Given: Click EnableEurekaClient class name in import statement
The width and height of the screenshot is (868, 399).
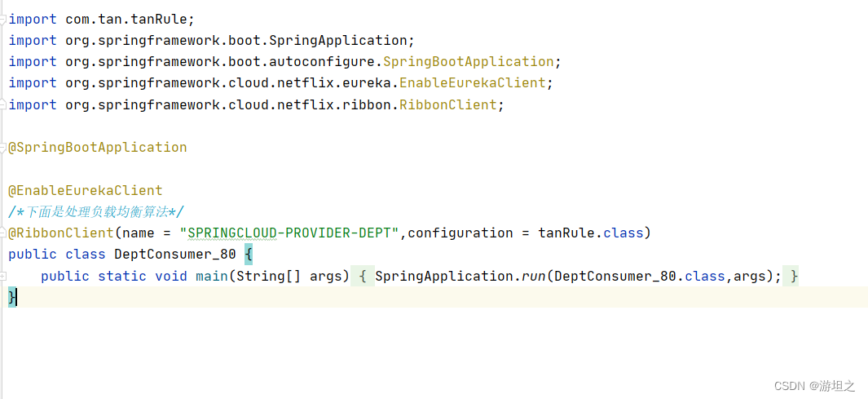Looking at the screenshot, I should 472,83.
